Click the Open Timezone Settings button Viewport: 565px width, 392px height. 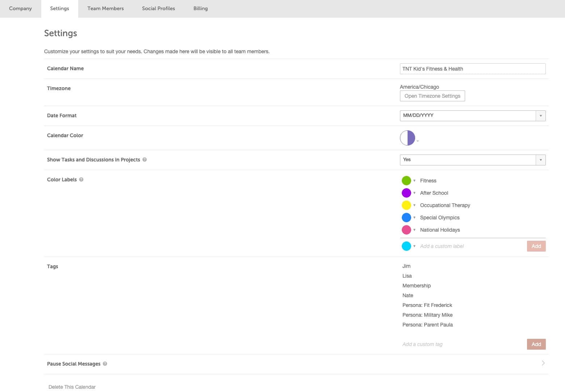tap(432, 96)
